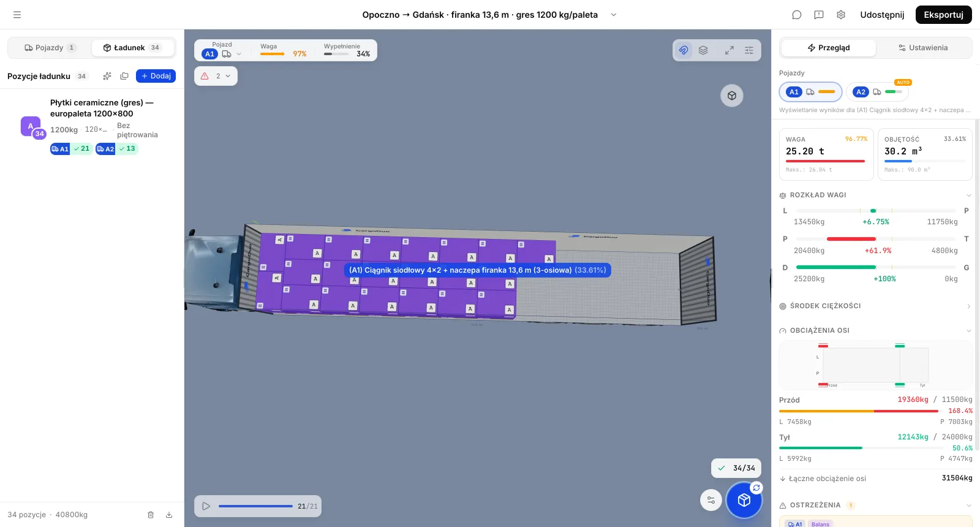Click the Dodaj button
Viewport: 980px width, 527px height.
[x=156, y=76]
